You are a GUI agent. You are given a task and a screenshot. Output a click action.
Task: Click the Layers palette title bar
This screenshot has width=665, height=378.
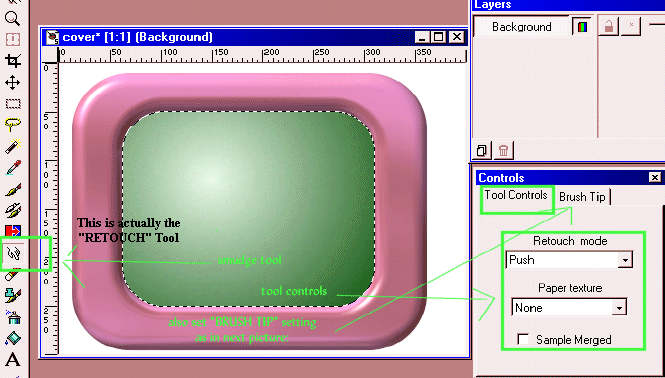[x=568, y=5]
